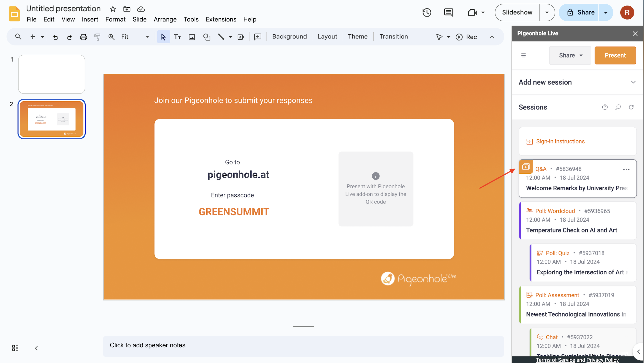Click the Google Meet camera icon

pos(472,12)
